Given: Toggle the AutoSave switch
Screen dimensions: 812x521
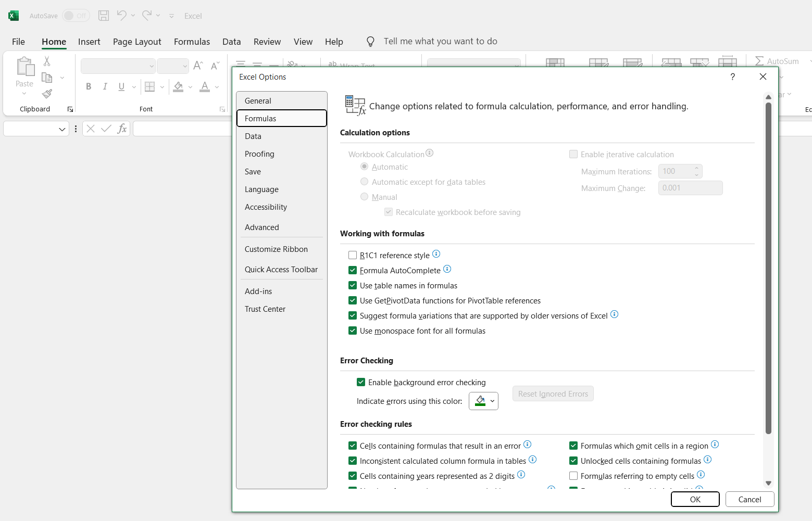Looking at the screenshot, I should coord(76,16).
